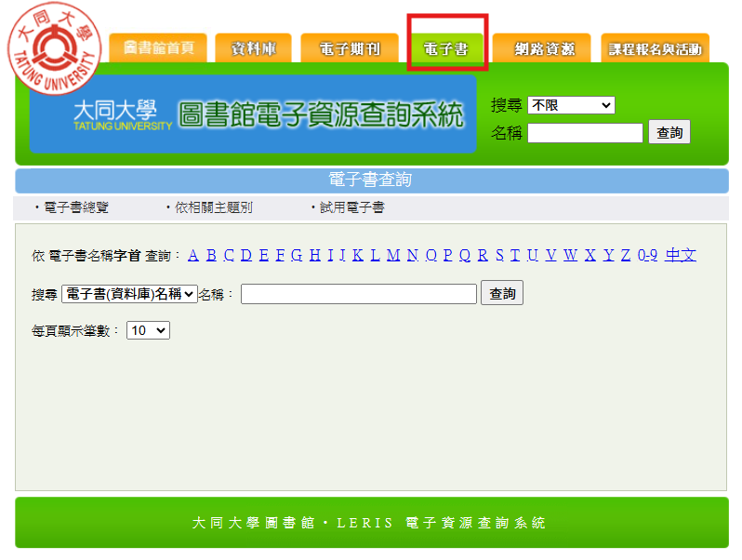The width and height of the screenshot is (742, 560).
Task: Browse e-books starting with A
Action: coord(192,255)
